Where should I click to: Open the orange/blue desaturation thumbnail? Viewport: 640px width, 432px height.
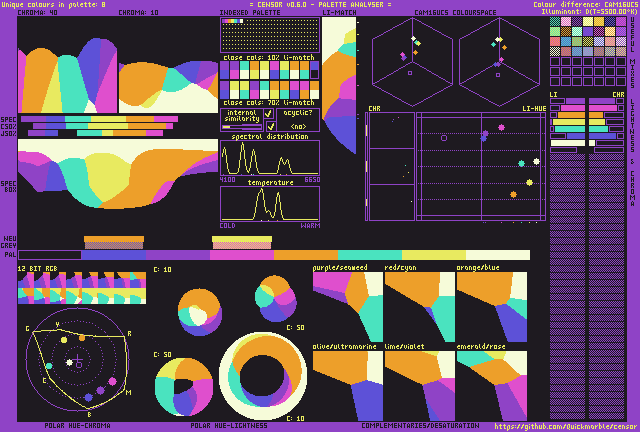click(492, 307)
